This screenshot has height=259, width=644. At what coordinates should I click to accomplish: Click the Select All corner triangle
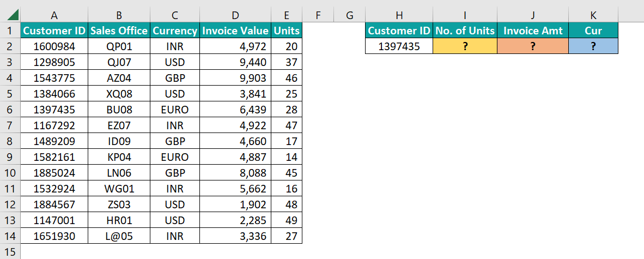click(13, 16)
